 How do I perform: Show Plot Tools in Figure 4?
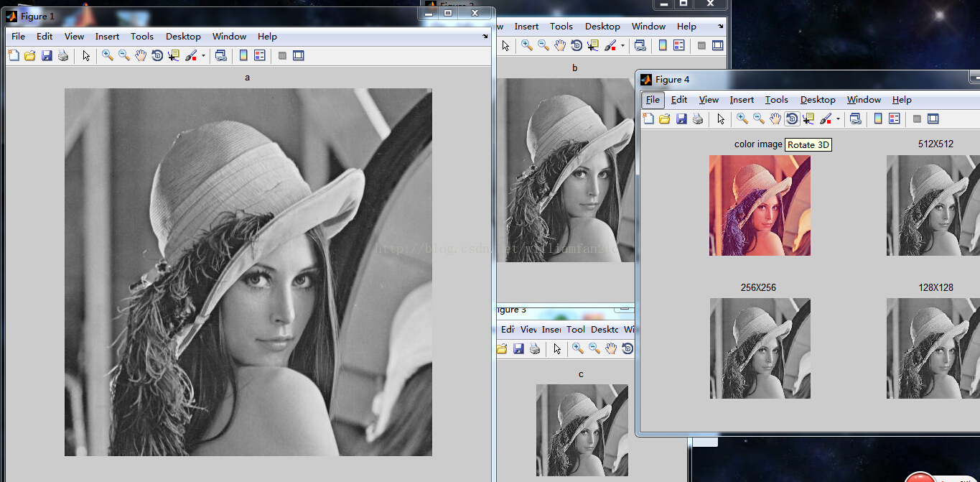tap(933, 119)
